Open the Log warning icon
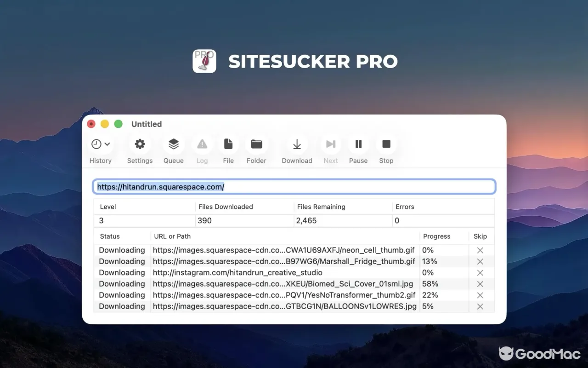The width and height of the screenshot is (588, 368). coord(202,144)
